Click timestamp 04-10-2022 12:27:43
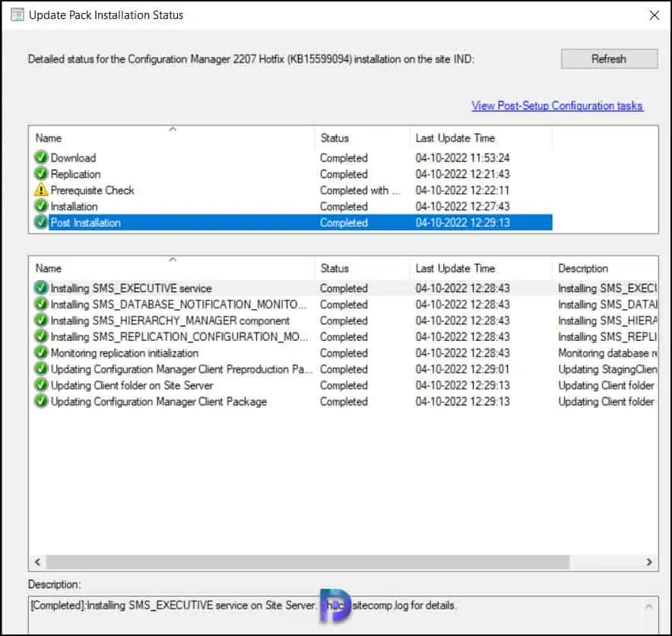 (462, 206)
